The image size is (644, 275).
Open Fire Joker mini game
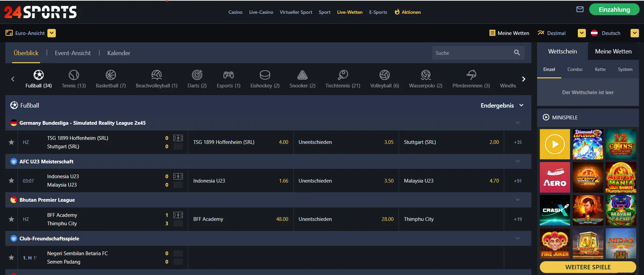click(x=555, y=243)
